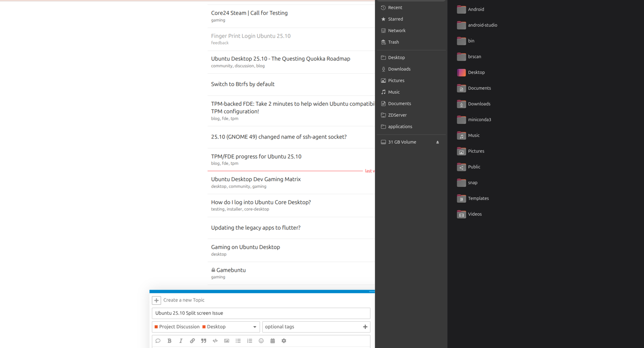Viewport: 644px width, 348px height.
Task: Go to Starred in the sidebar
Action: (395, 19)
